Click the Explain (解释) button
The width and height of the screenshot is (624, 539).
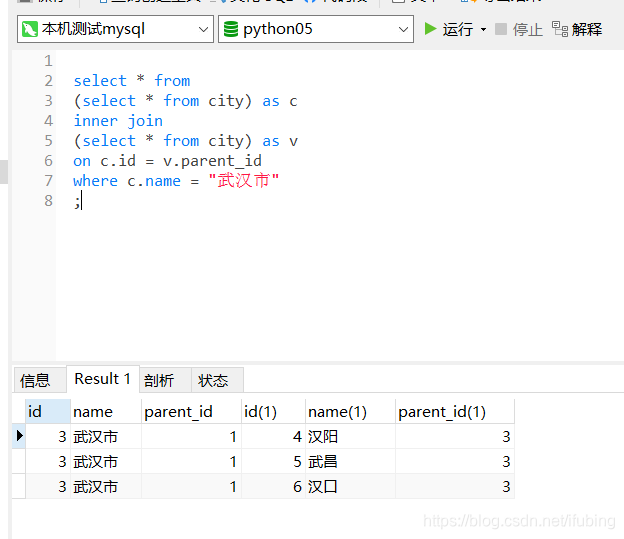[577, 29]
